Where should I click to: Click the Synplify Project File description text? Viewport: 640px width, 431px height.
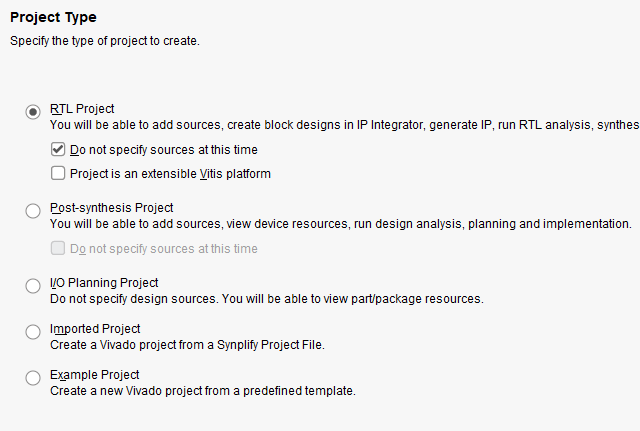click(187, 345)
